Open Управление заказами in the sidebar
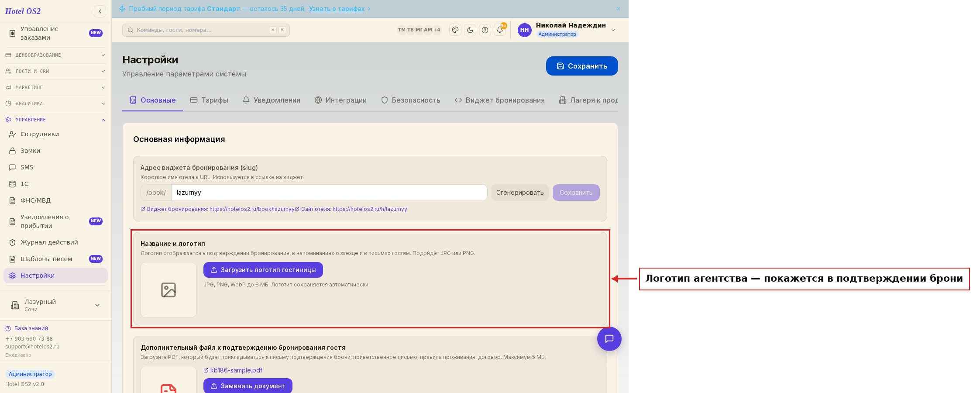Screen dimensions: 980x393 (55, 33)
